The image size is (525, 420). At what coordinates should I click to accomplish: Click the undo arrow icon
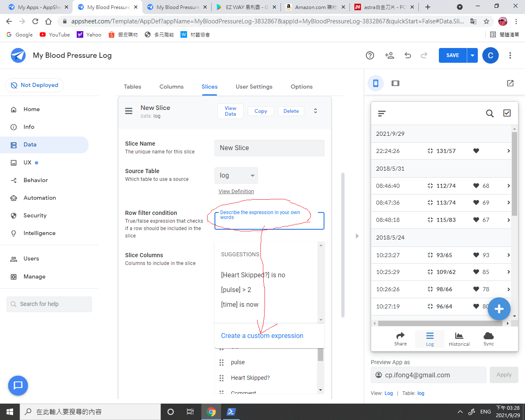click(x=408, y=55)
